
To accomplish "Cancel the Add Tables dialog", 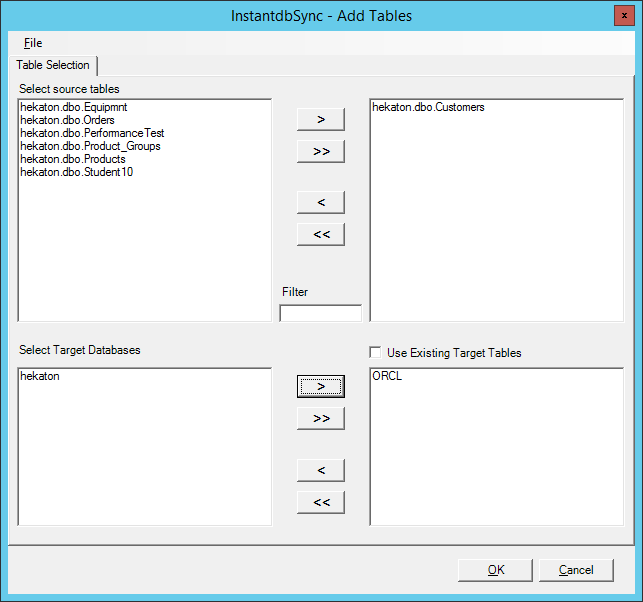I will [x=576, y=570].
